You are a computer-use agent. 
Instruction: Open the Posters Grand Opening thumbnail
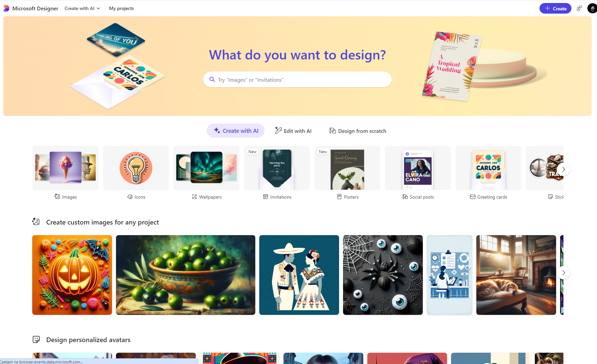click(x=347, y=168)
